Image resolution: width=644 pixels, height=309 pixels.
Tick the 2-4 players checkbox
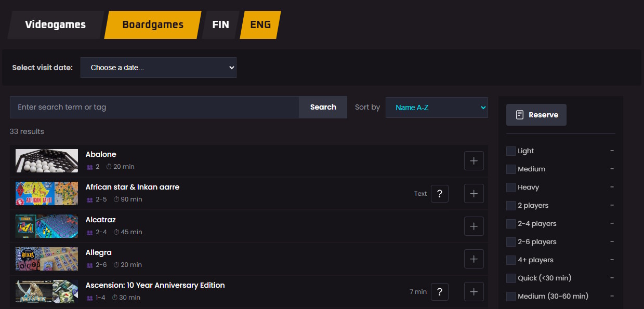(511, 224)
